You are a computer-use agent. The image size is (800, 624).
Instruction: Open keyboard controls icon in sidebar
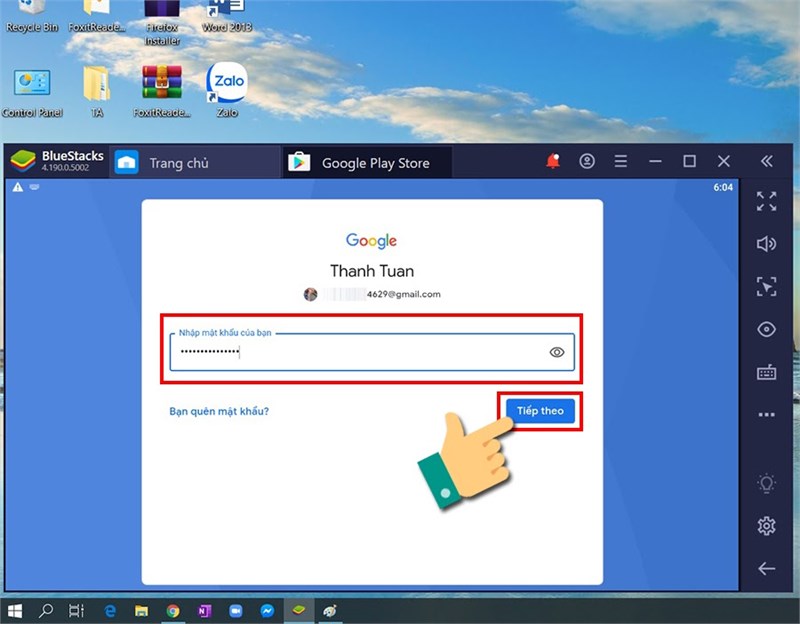(766, 372)
